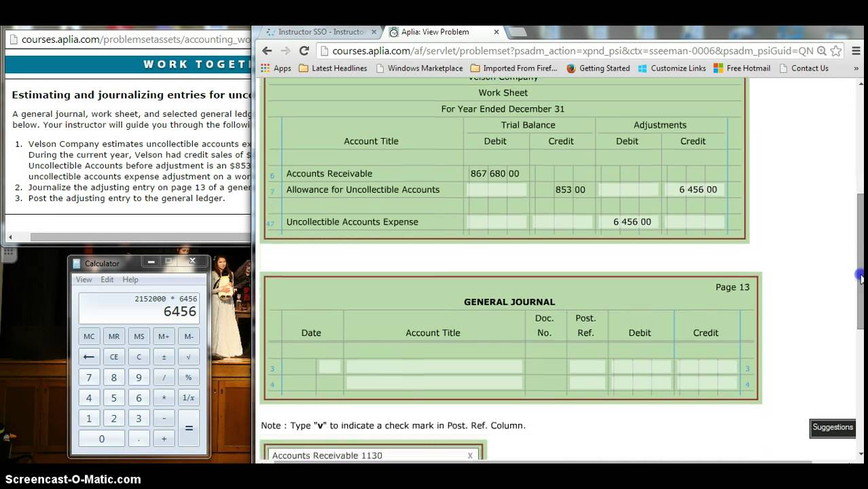Viewport: 868px width, 489px height.
Task: Open the Free Hotmail bookmark
Action: pos(742,68)
